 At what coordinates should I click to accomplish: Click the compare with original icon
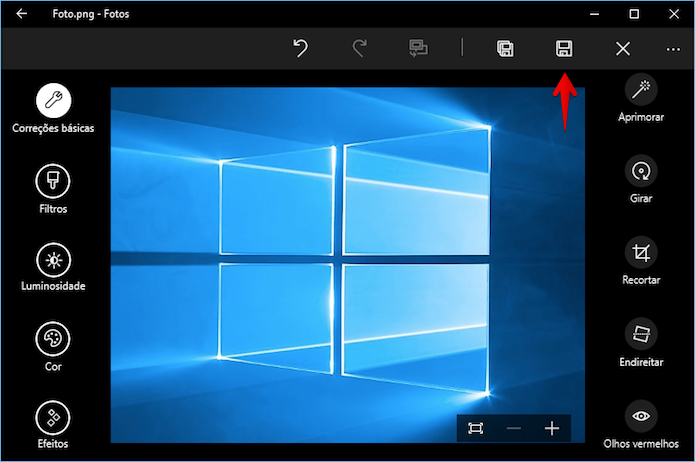pyautogui.click(x=418, y=48)
